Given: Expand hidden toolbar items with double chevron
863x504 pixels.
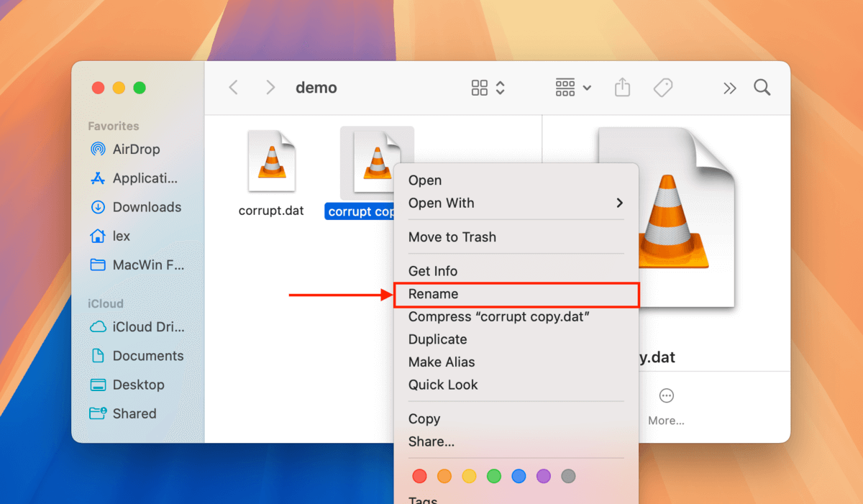Looking at the screenshot, I should click(x=730, y=88).
